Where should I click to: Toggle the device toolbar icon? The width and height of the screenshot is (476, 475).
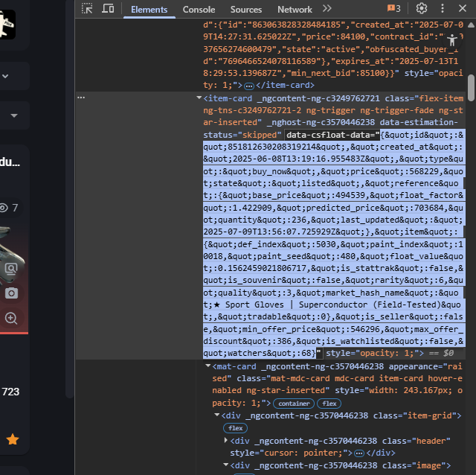pos(108,9)
